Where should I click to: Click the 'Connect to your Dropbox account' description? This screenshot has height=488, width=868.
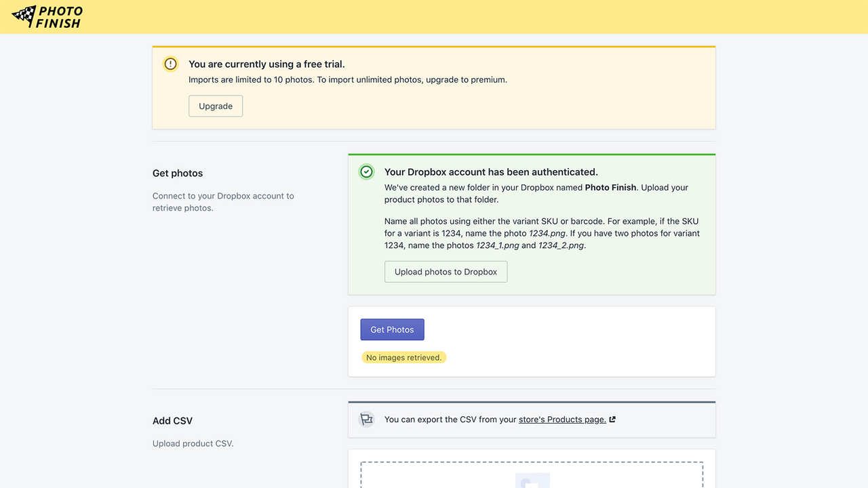pos(223,202)
